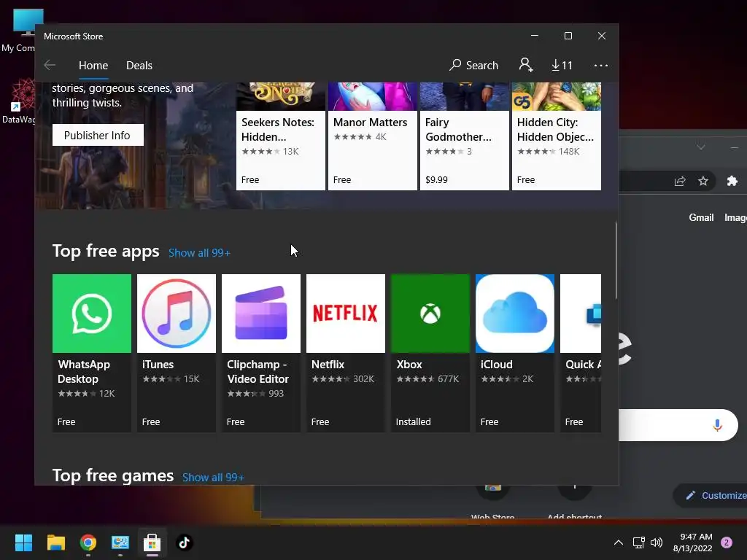Open the Manor Matters game card
Screen dimensions: 747x560
(373, 136)
